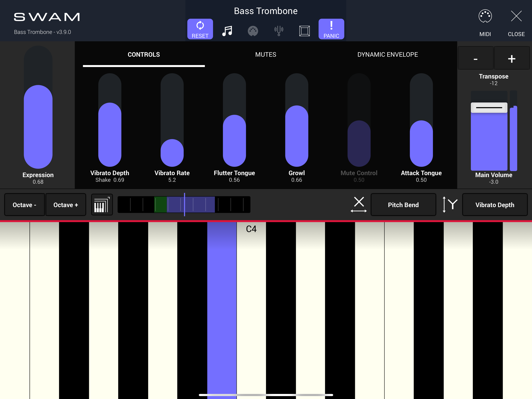Click the Attack Tongue 0.50 value
Screen dimensions: 532x399
[421, 180]
